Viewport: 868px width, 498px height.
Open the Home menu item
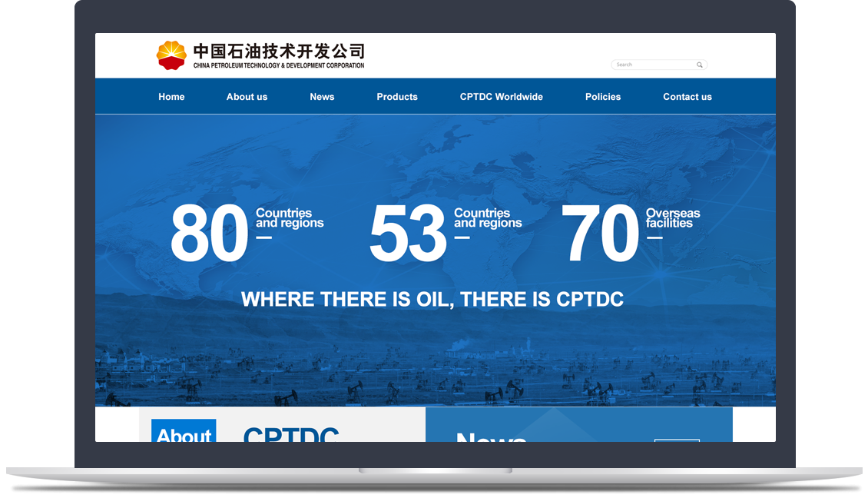point(171,96)
